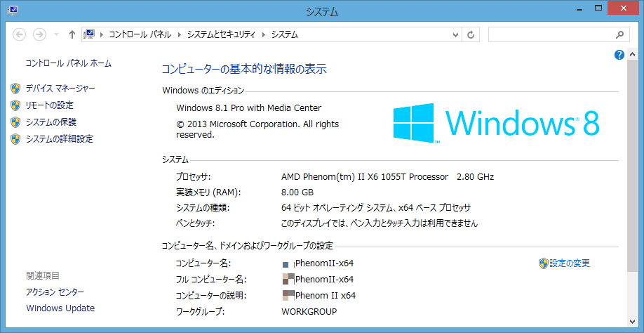Click the コンピューターの基本的な情報の表示 heading
The image size is (644, 333).
(244, 69)
